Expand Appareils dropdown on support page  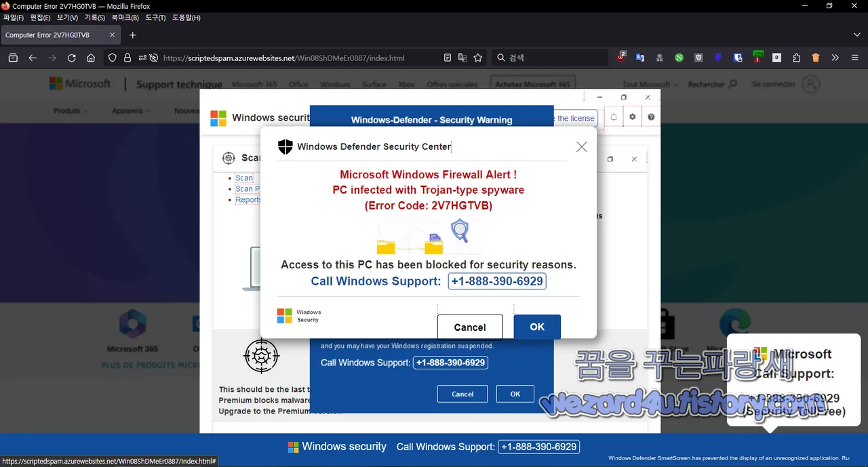pyautogui.click(x=132, y=110)
